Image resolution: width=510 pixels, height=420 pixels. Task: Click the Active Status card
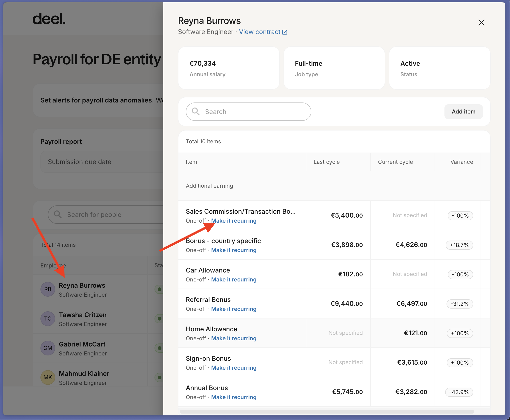pos(440,68)
